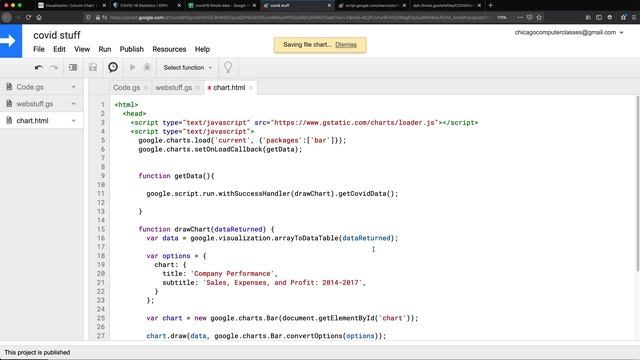Click the debug bug icon
Viewport: 640px width, 360px height.
tap(147, 67)
